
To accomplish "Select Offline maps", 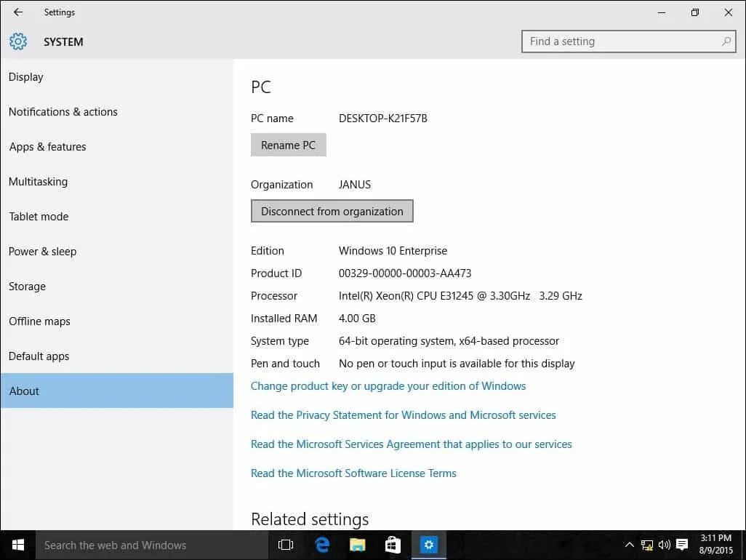I will [117, 321].
